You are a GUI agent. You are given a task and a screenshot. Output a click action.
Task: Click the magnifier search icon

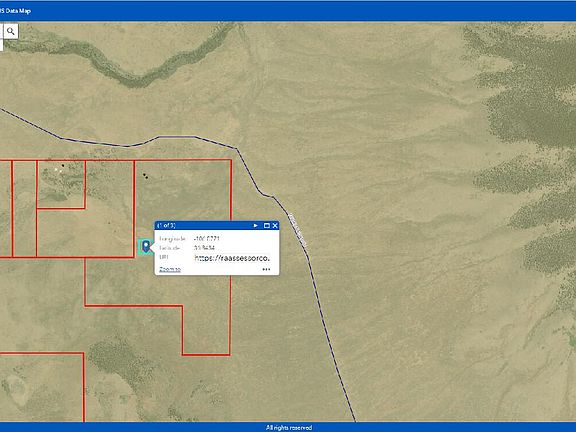pos(11,31)
